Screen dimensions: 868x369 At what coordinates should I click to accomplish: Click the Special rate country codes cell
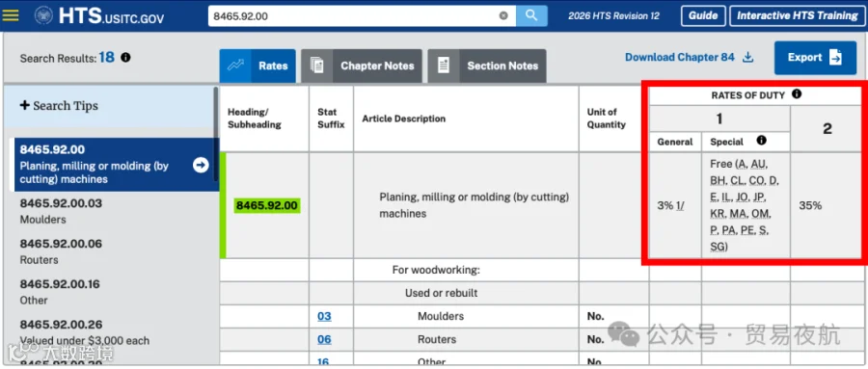pos(746,205)
